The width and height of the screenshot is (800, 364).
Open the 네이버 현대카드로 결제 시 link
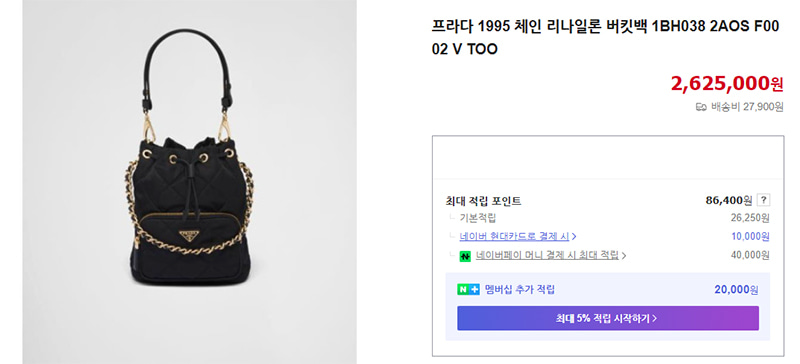pos(514,236)
